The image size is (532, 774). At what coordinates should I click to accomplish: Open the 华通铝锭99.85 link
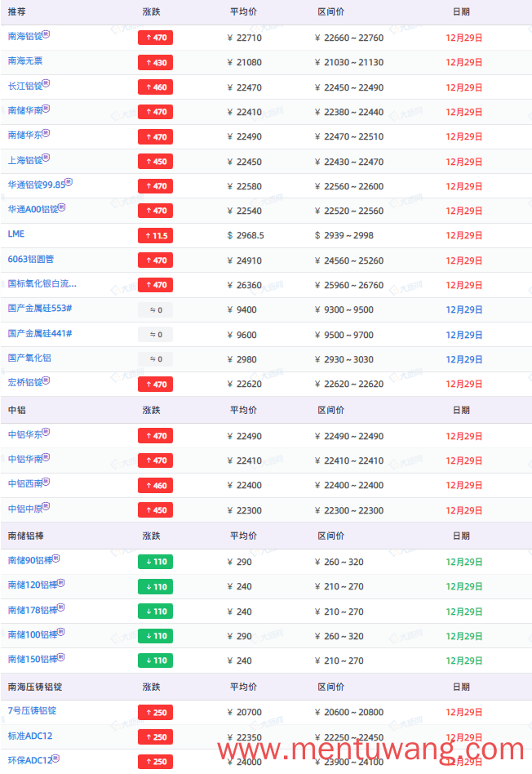click(37, 185)
